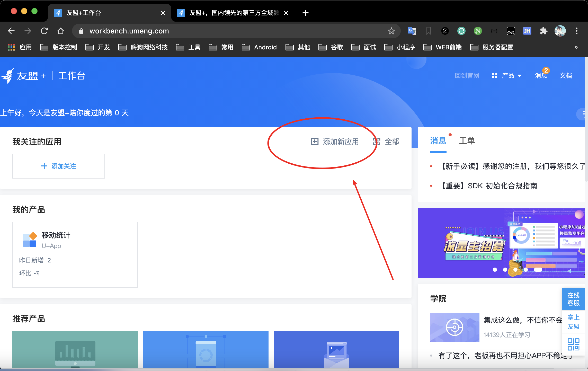Open the 【重要】SDK 初始化合规指南 message
588x371 pixels.
(488, 186)
